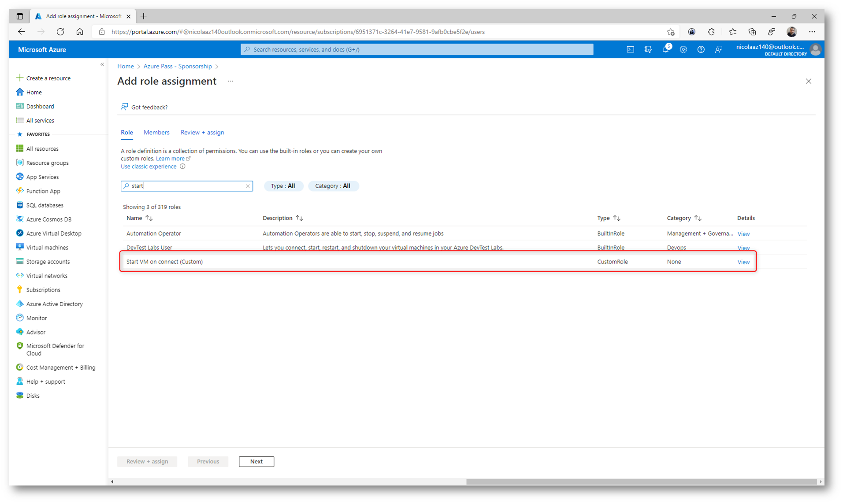Viewport: 843px width, 504px height.
Task: Open Microsoft Defender for Cloud
Action: [55, 349]
